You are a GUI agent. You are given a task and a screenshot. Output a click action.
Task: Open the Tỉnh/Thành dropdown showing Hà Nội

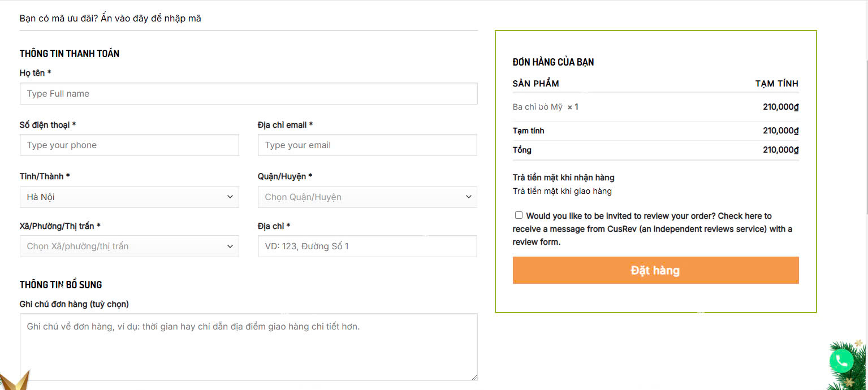tap(129, 197)
